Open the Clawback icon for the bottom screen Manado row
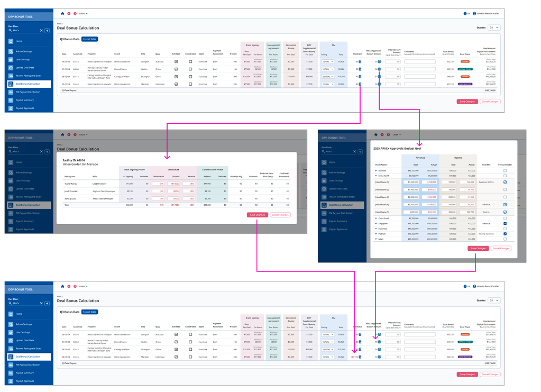This screenshot has height=392, width=541. 360,357
